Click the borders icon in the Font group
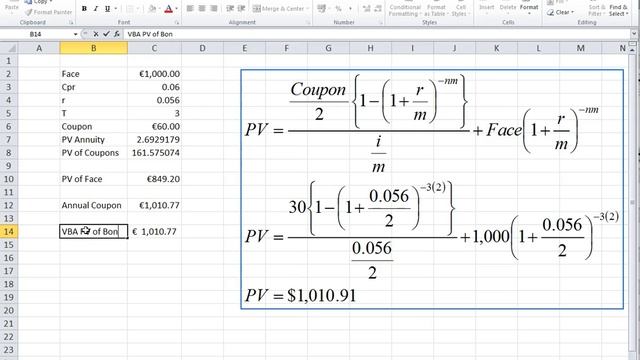Viewport: 640px width, 360px height. point(130,8)
